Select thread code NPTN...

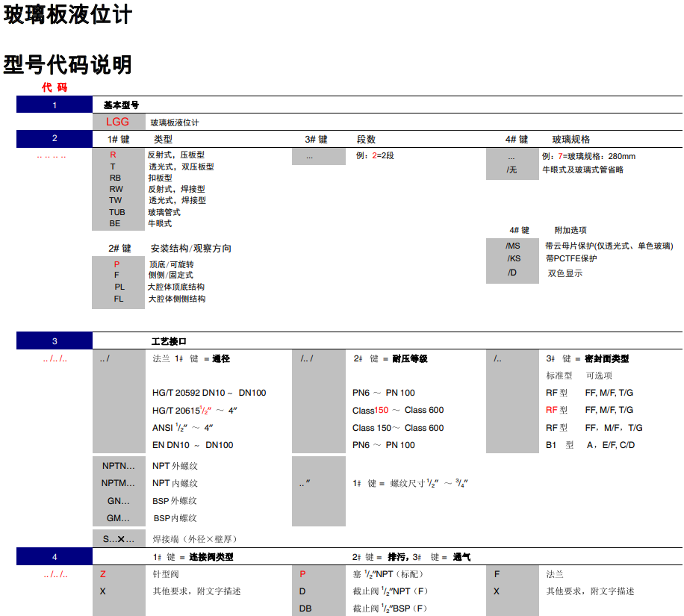(118, 466)
